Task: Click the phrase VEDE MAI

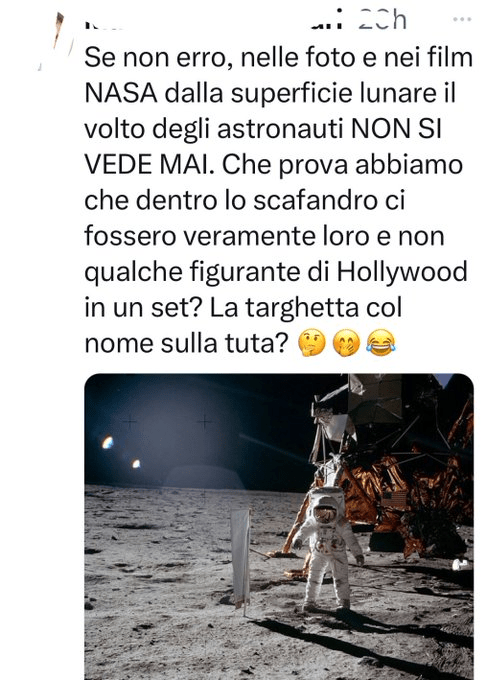Action: pyautogui.click(x=149, y=164)
